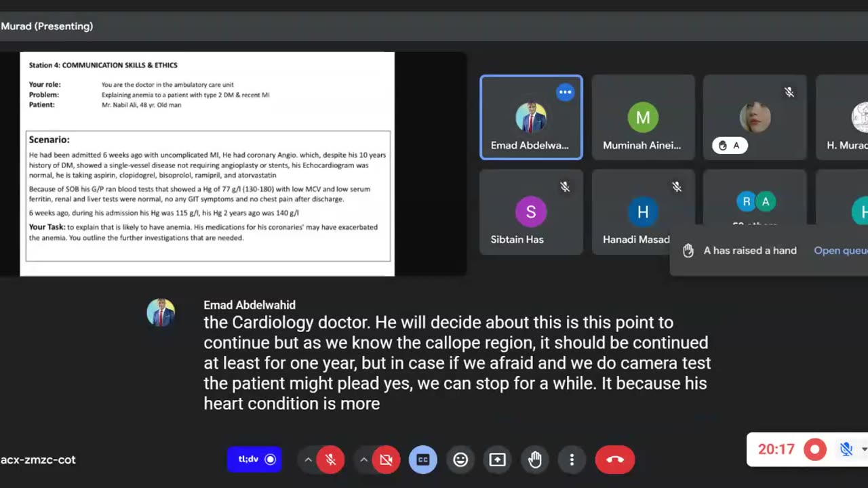Click H. Murad participant tile

click(x=843, y=117)
